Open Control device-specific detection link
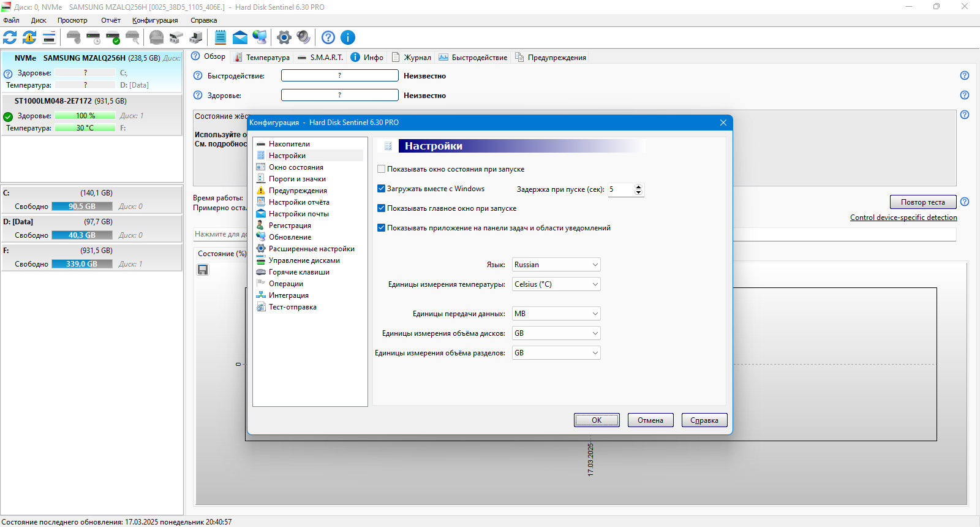This screenshot has width=980, height=527. [903, 218]
